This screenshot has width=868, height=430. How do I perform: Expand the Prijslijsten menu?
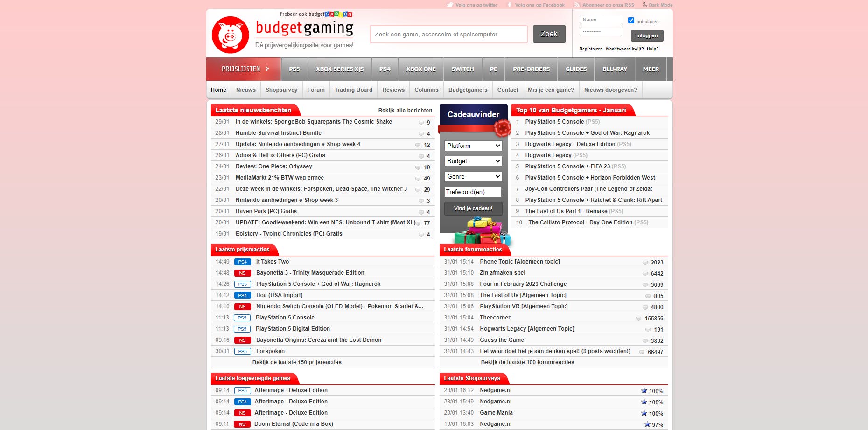tap(244, 69)
